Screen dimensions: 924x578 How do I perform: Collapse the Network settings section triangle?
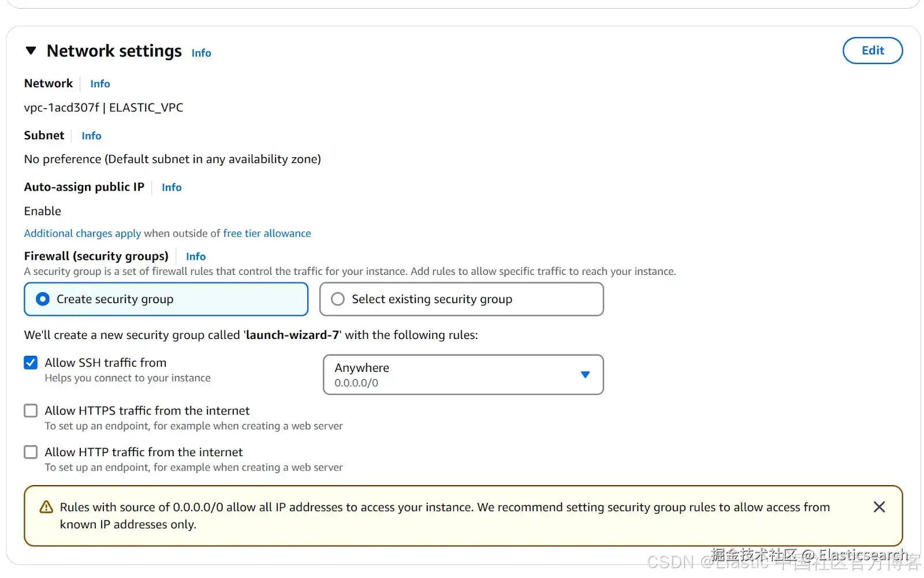pos(31,51)
